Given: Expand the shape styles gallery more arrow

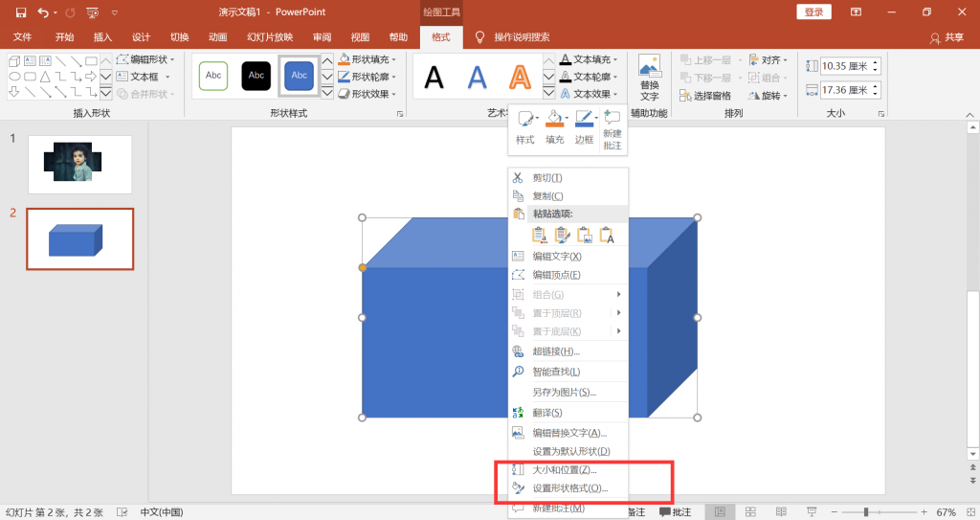Looking at the screenshot, I should coord(327,93).
